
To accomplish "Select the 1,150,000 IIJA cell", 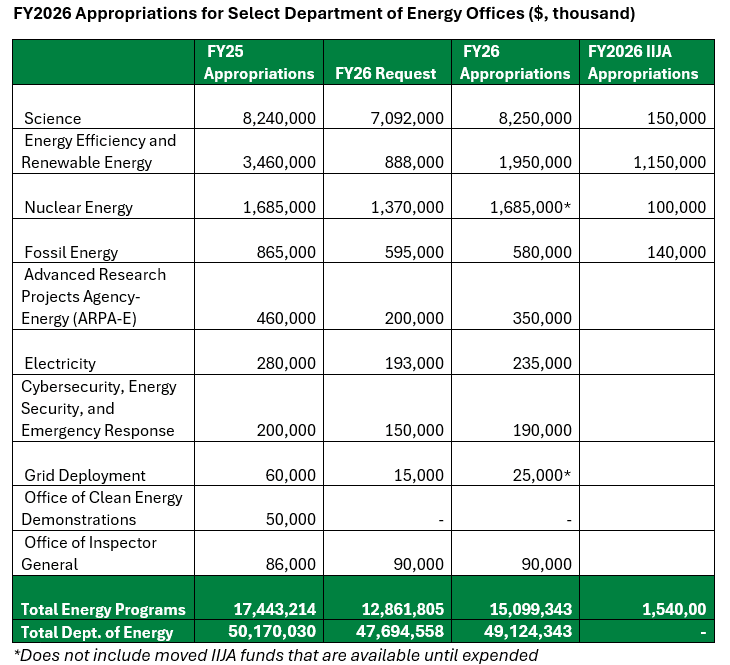I will [669, 163].
